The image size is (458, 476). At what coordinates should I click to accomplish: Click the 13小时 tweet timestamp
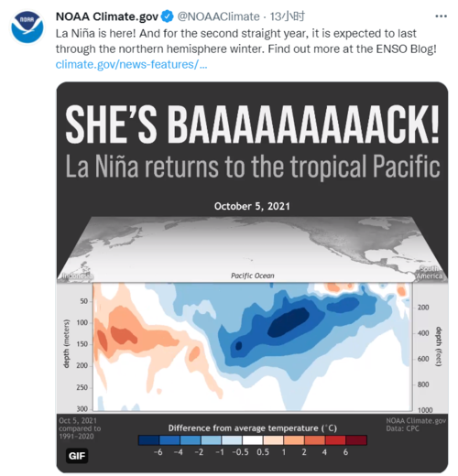click(x=287, y=16)
